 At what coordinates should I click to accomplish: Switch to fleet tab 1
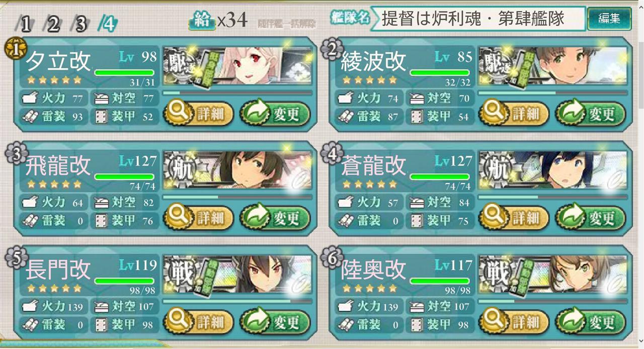click(x=25, y=24)
